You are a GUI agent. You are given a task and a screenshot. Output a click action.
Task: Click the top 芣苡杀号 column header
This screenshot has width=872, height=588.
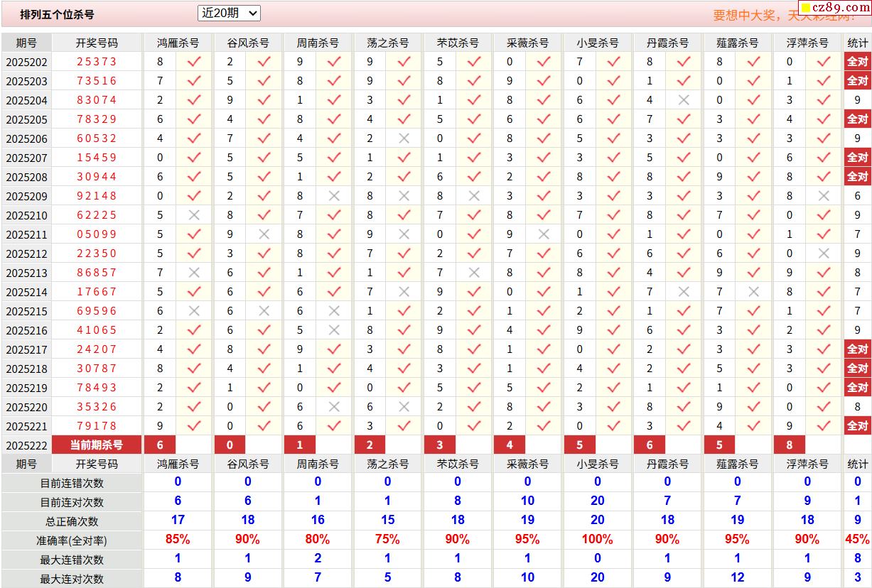(458, 43)
